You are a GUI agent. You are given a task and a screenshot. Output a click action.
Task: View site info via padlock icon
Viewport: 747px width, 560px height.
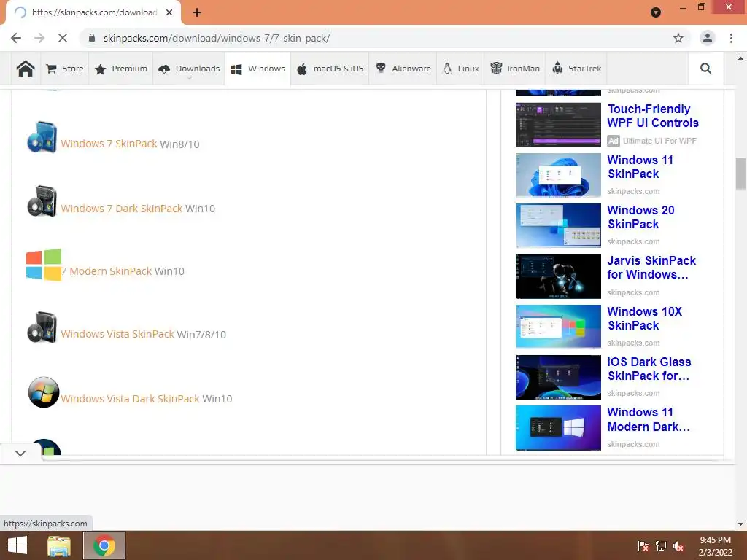pos(92,38)
